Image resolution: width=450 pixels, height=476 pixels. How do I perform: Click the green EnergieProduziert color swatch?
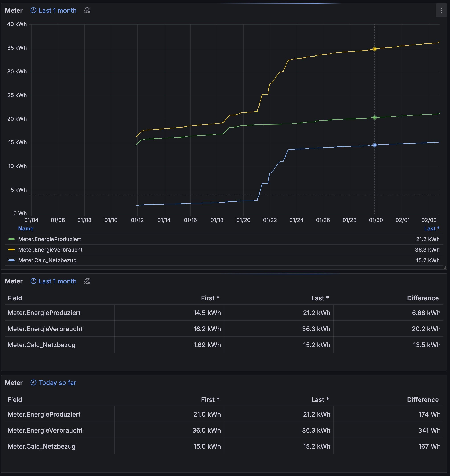point(12,239)
